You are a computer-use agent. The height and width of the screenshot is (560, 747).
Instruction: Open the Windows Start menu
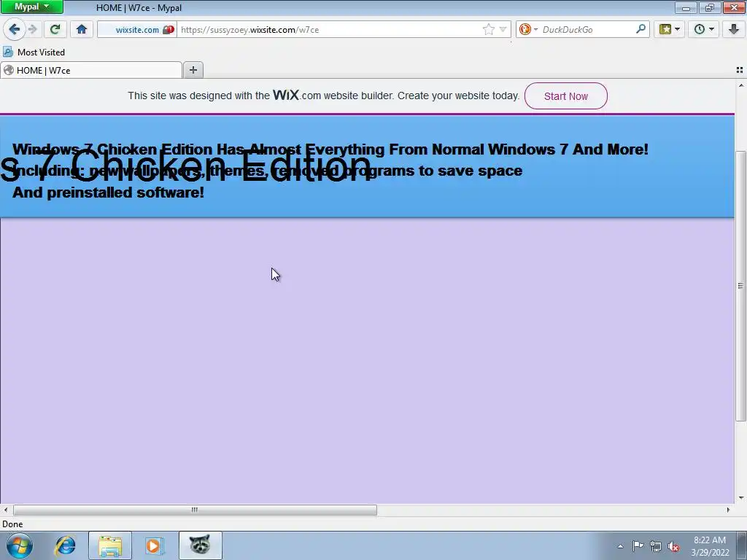[x=20, y=545]
